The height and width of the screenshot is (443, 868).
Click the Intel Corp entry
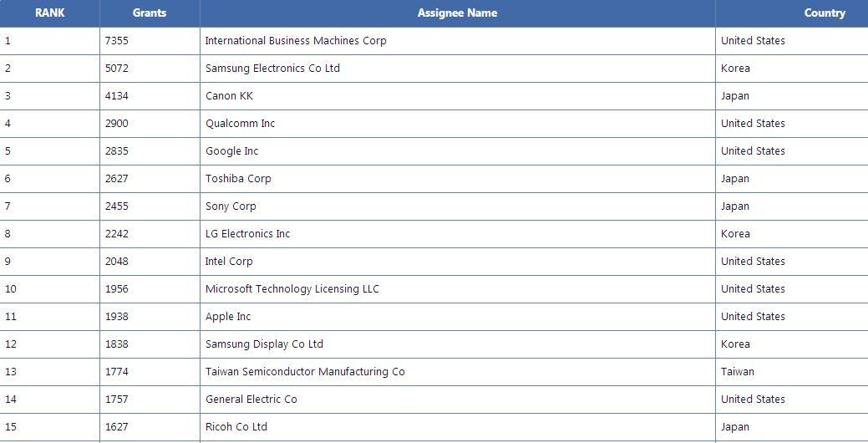pos(229,261)
